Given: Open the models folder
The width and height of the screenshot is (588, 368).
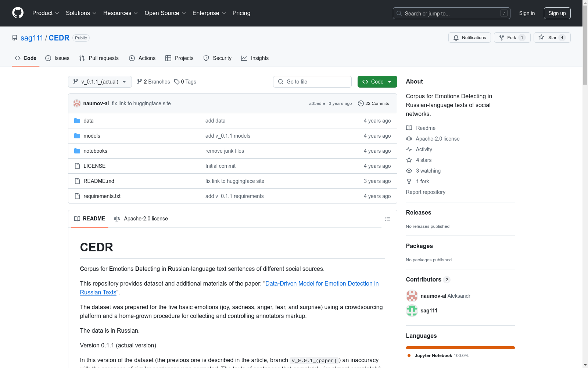Looking at the screenshot, I should click(92, 136).
